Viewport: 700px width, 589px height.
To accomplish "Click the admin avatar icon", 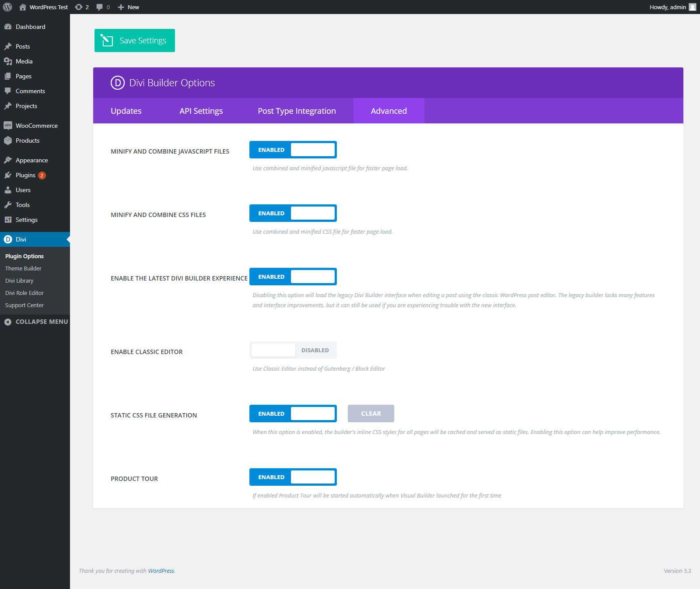I will pos(693,7).
